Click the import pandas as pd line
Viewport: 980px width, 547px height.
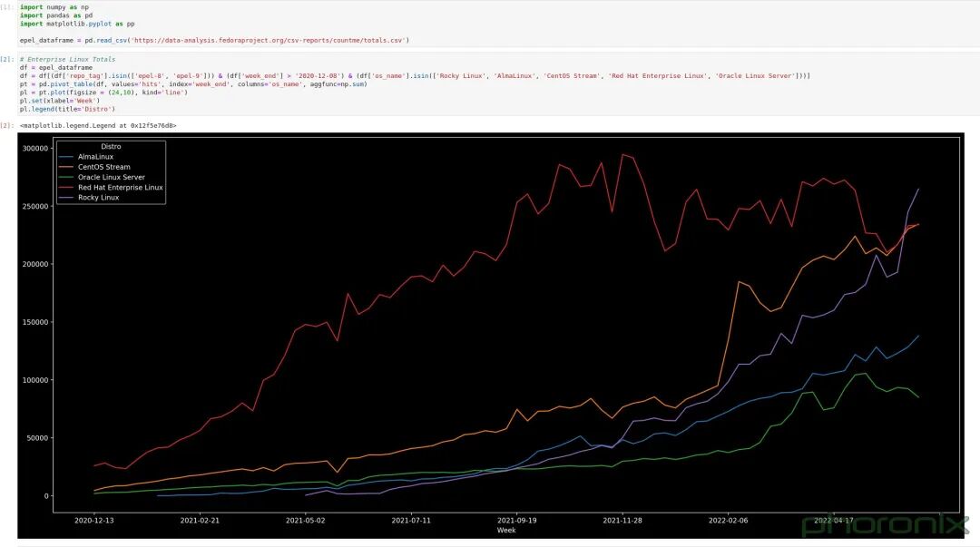56,15
